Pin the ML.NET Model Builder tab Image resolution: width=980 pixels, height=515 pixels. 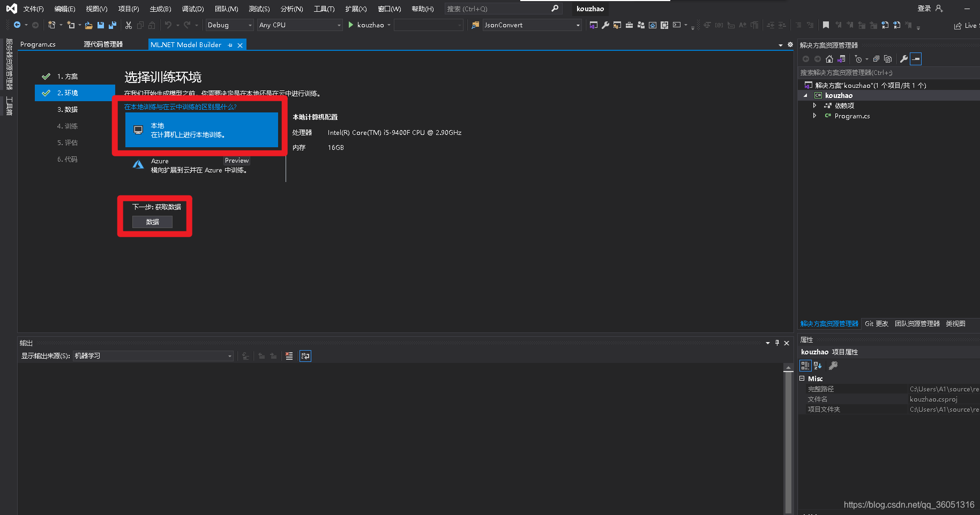point(230,46)
